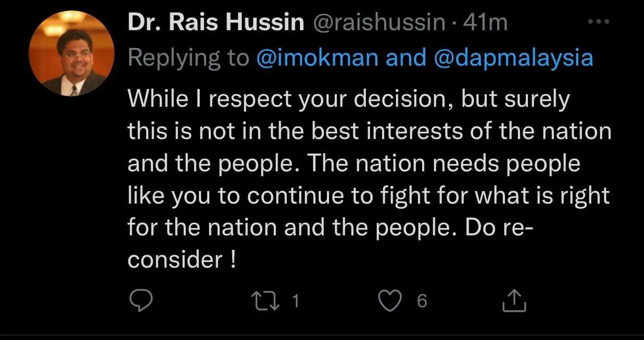The width and height of the screenshot is (644, 340).
Task: Click the display name Dr. Rais Hussin
Action: (216, 23)
